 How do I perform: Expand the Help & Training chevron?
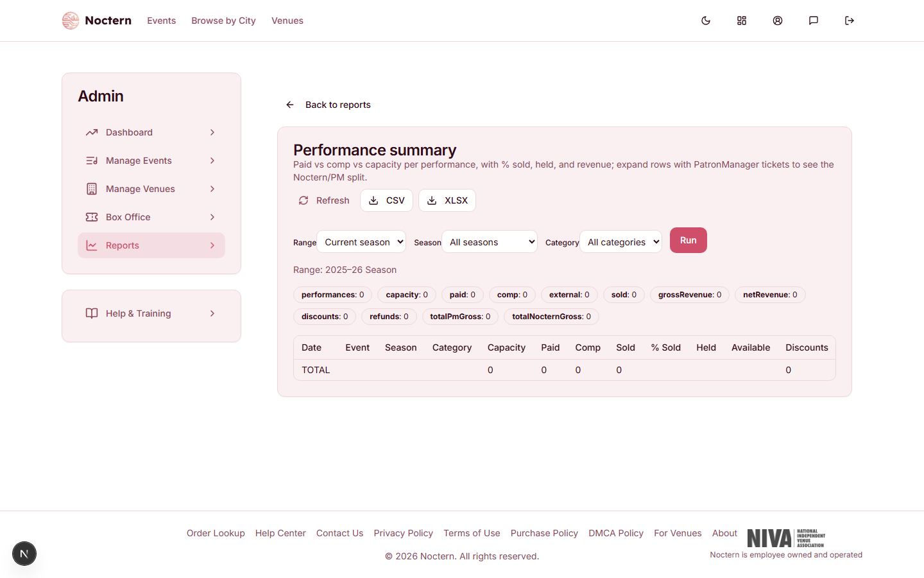[x=212, y=313]
